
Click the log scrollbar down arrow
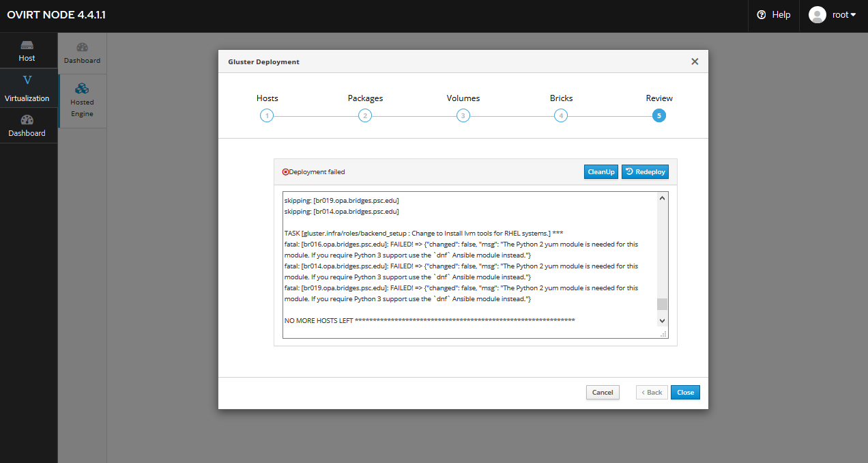(x=662, y=320)
